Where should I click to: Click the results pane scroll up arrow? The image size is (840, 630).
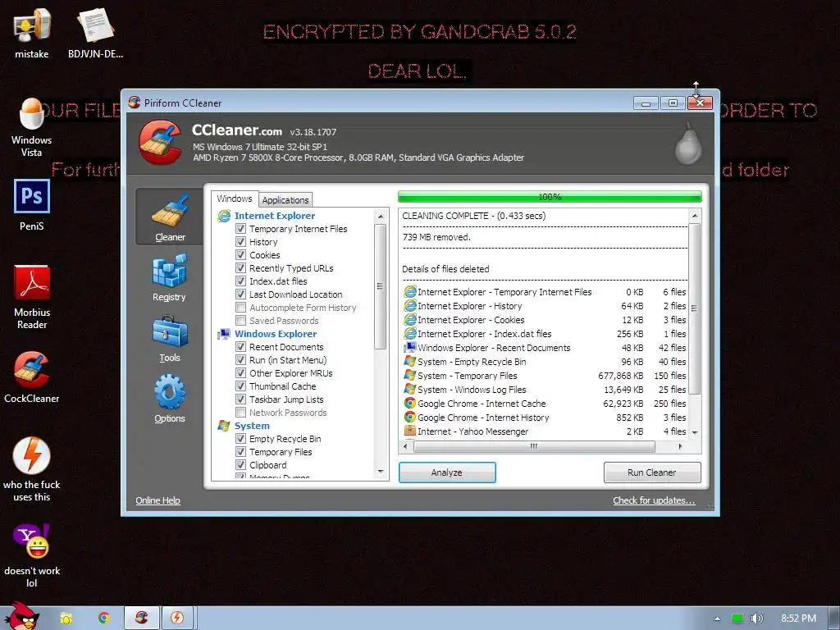(695, 216)
